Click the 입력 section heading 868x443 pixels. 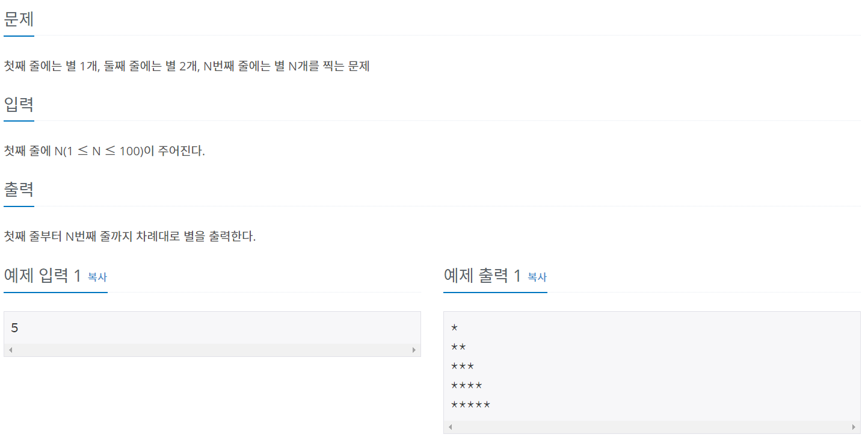pyautogui.click(x=19, y=104)
